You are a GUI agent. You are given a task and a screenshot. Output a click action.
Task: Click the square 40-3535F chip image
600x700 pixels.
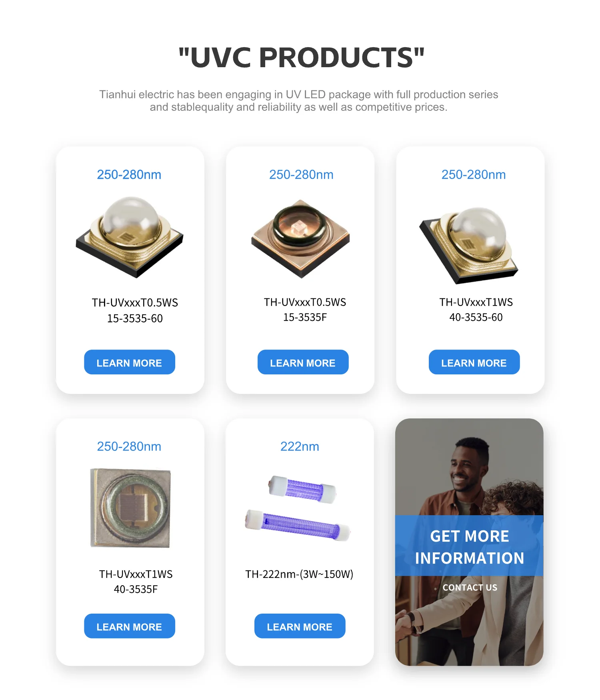[130, 508]
